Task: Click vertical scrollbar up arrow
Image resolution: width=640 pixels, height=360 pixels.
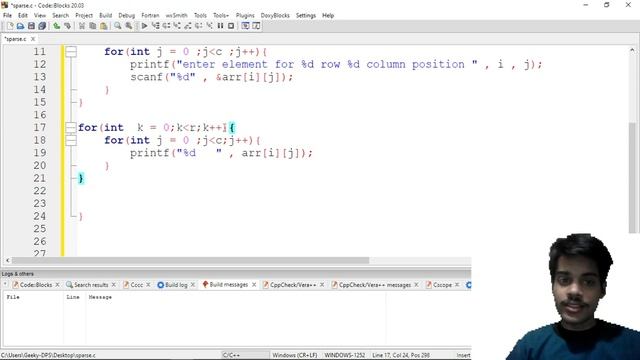Action: tap(632, 50)
